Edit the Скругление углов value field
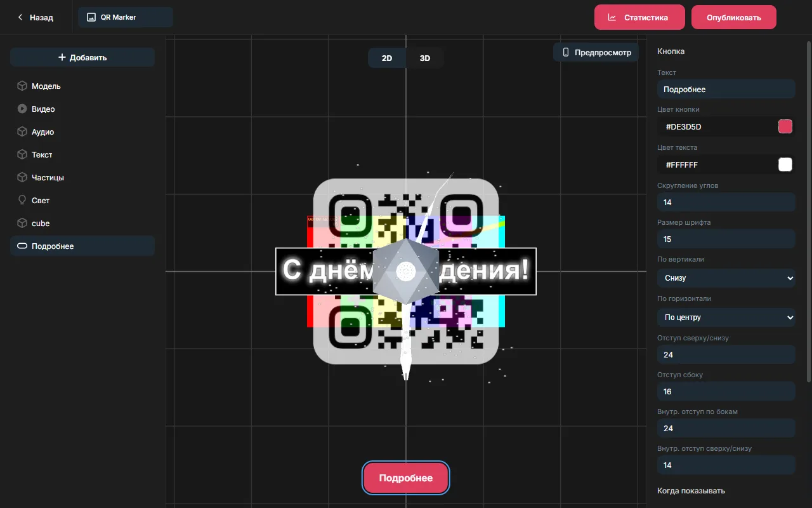 click(726, 203)
